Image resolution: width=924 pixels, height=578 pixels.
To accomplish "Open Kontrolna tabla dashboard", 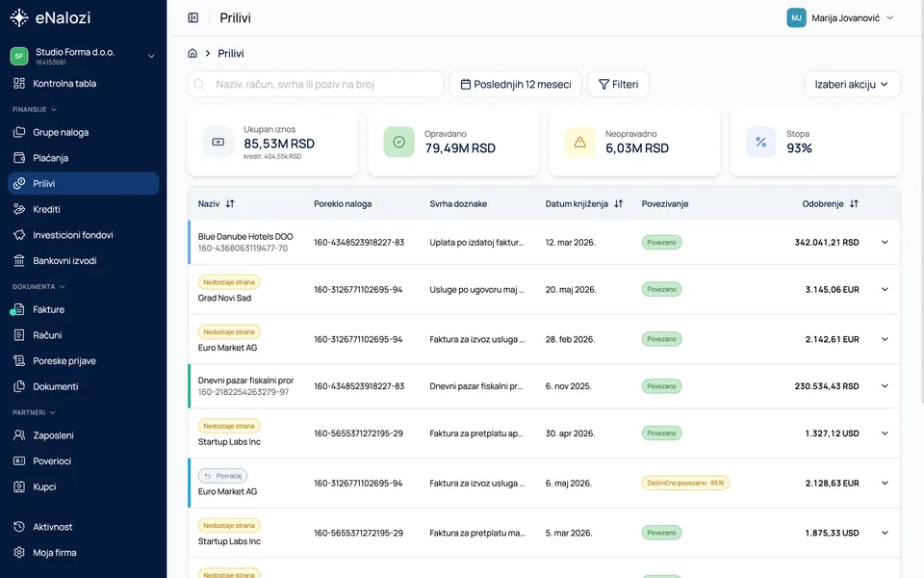I will tap(83, 83).
